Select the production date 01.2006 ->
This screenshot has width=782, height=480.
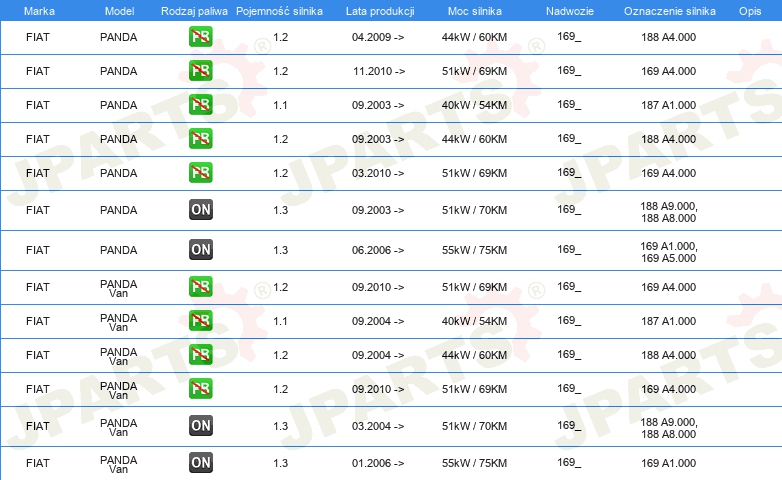(x=378, y=463)
